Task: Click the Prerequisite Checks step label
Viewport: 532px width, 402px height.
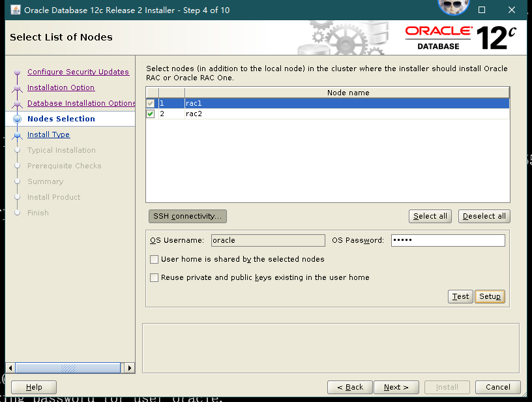Action: point(65,166)
